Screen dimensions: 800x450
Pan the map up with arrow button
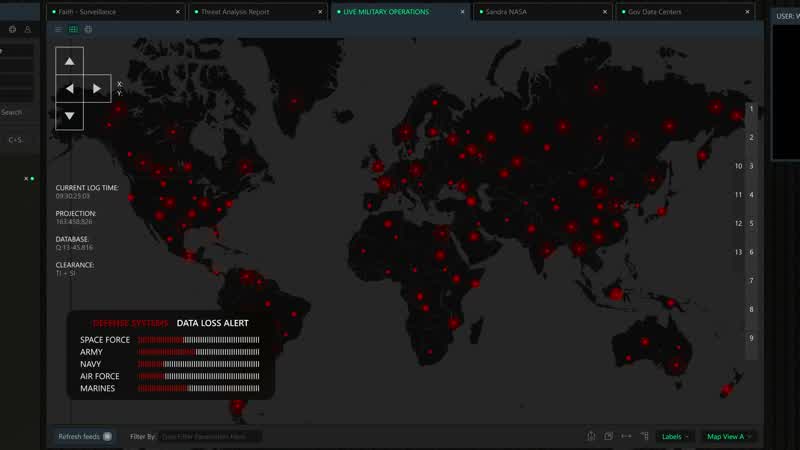tap(69, 61)
